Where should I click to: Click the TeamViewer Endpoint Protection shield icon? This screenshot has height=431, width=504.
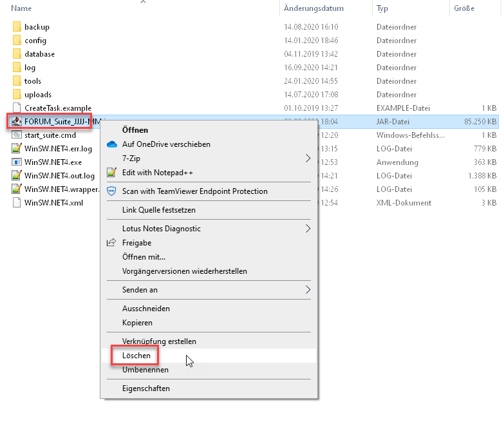(x=111, y=191)
